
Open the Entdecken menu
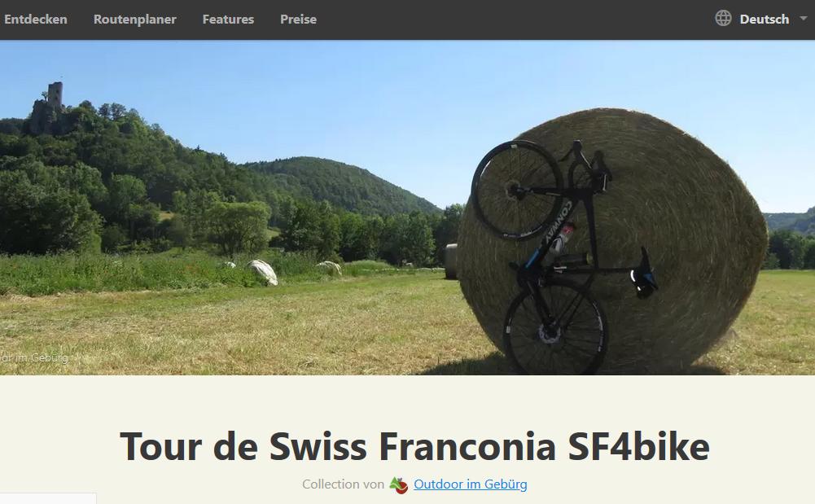point(35,20)
